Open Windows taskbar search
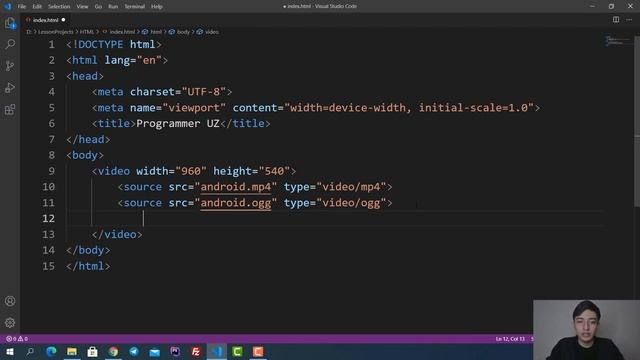This screenshot has height=360, width=640. 30,351
